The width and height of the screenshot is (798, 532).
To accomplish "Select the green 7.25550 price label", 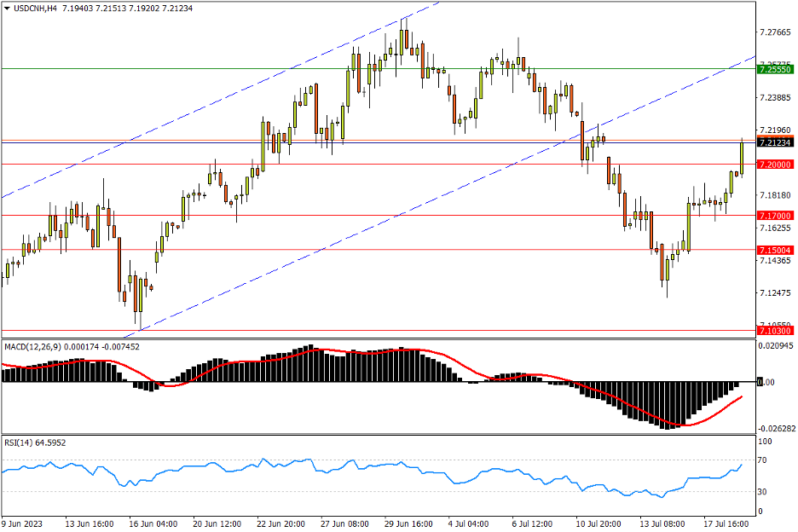I will [775, 68].
